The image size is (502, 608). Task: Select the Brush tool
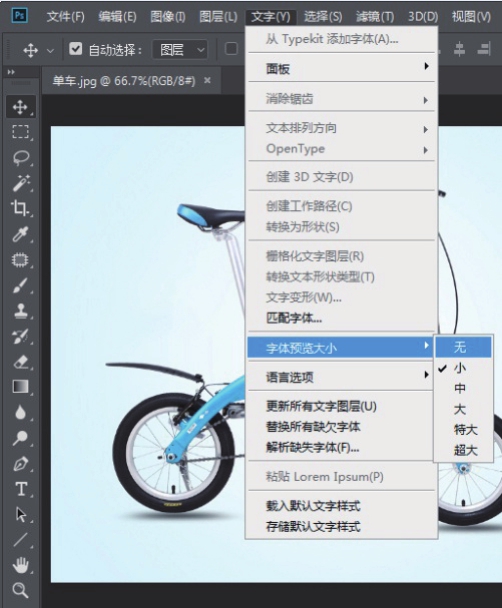click(21, 285)
